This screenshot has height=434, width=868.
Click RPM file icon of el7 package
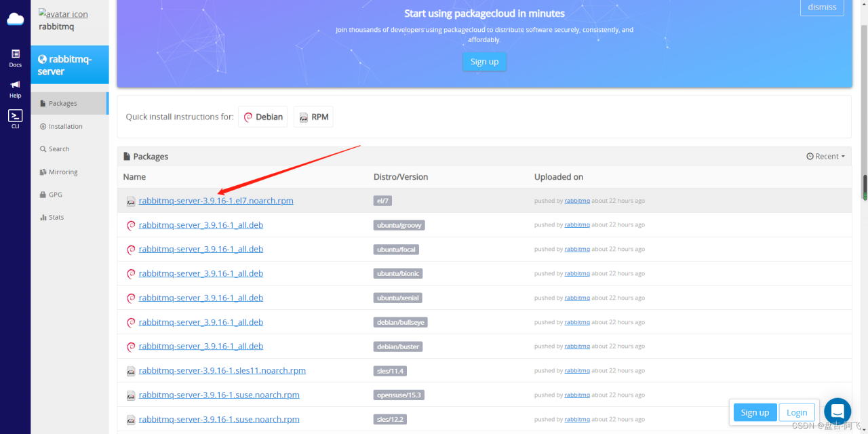tap(131, 201)
